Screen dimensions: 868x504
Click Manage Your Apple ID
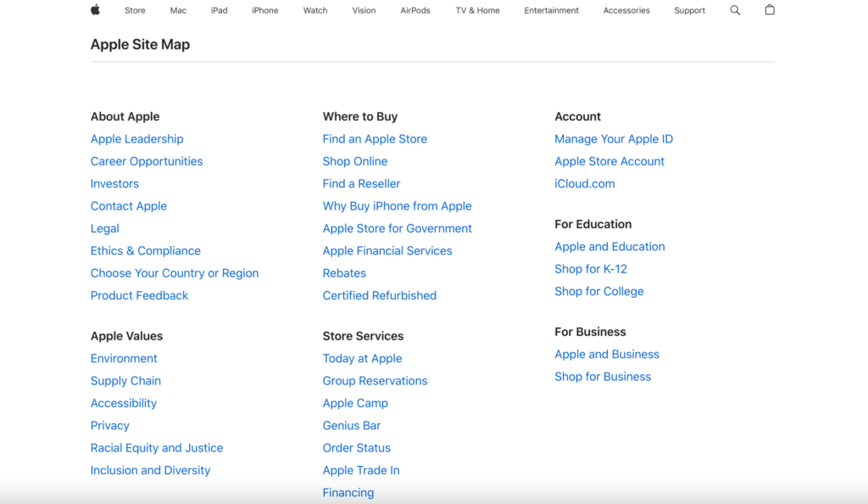[614, 139]
